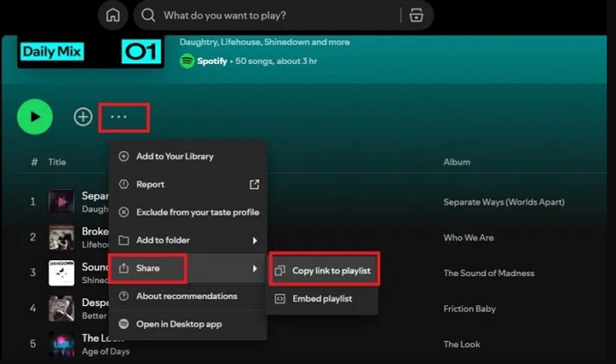Click The Look track 5 thumbnail
Image resolution: width=616 pixels, height=364 pixels.
62,344
